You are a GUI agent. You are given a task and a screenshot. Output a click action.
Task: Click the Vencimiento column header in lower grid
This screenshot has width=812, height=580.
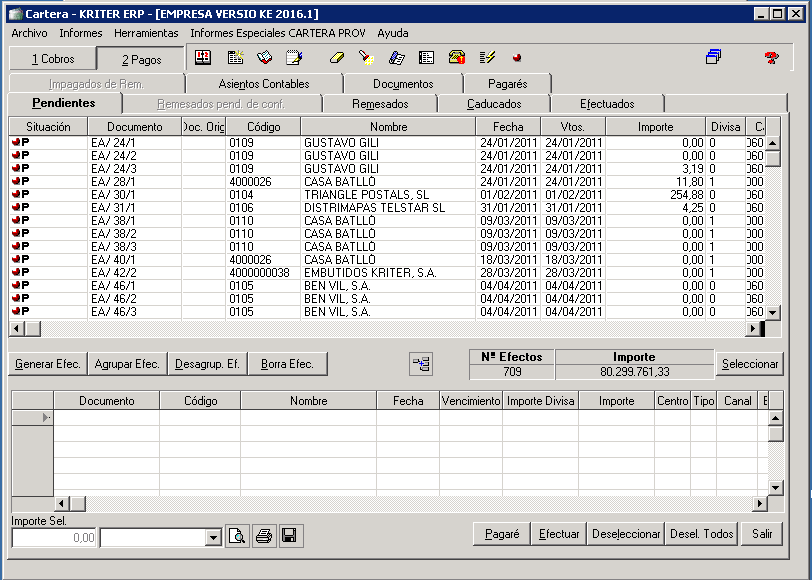471,401
